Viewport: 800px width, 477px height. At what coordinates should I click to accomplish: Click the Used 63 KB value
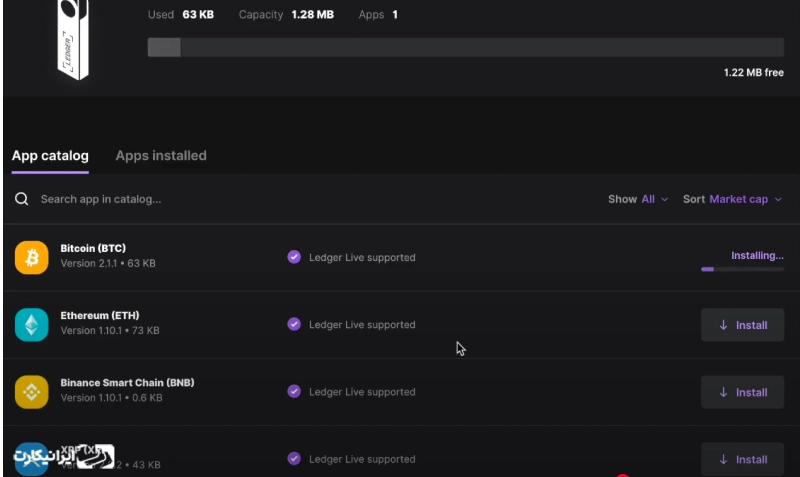[x=198, y=15]
